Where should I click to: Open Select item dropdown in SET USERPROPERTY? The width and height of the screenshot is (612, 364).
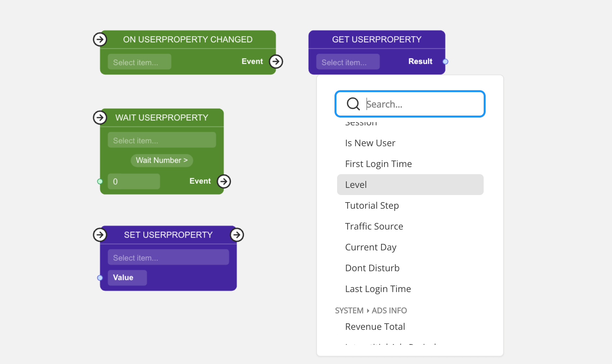168,257
